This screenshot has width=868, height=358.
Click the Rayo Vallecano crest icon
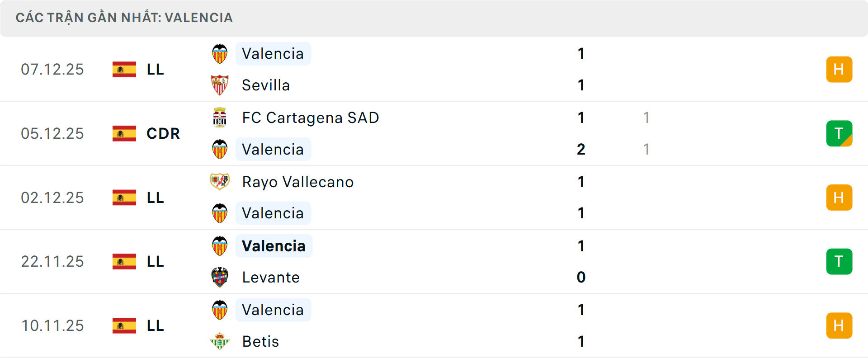click(220, 182)
